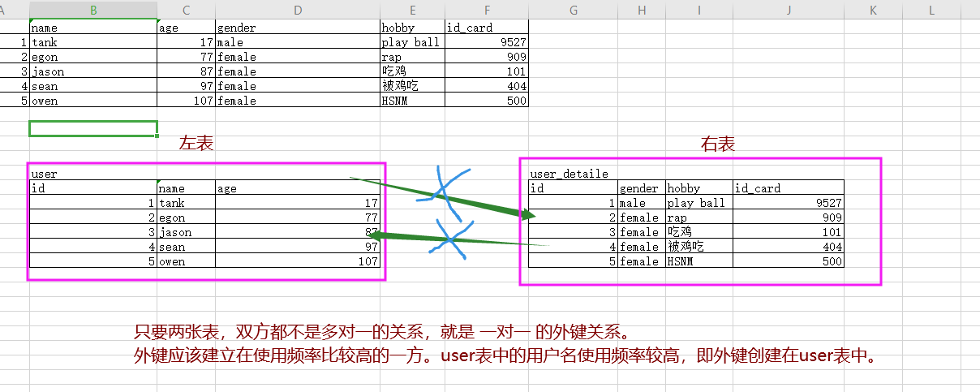Image resolution: width=980 pixels, height=392 pixels.
Task: Click 'HSNM' cell in column E
Action: (412, 101)
